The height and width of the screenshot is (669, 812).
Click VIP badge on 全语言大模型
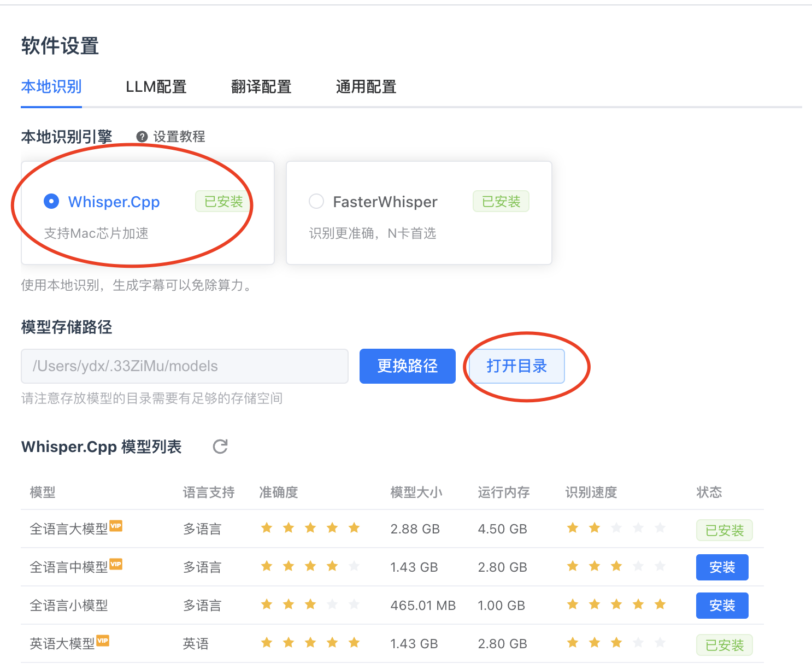coord(116,526)
